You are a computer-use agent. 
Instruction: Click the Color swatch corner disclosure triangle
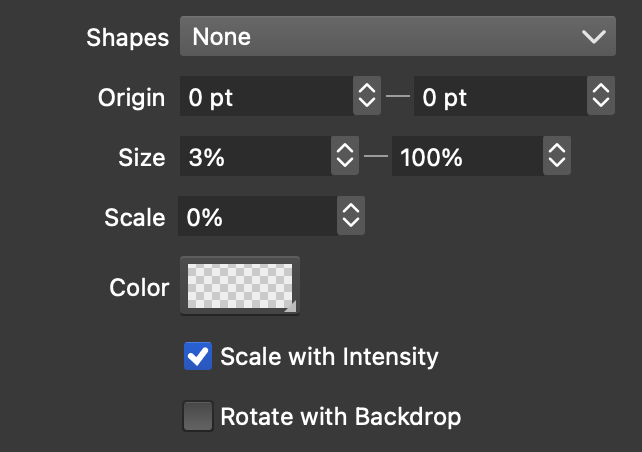(x=290, y=308)
